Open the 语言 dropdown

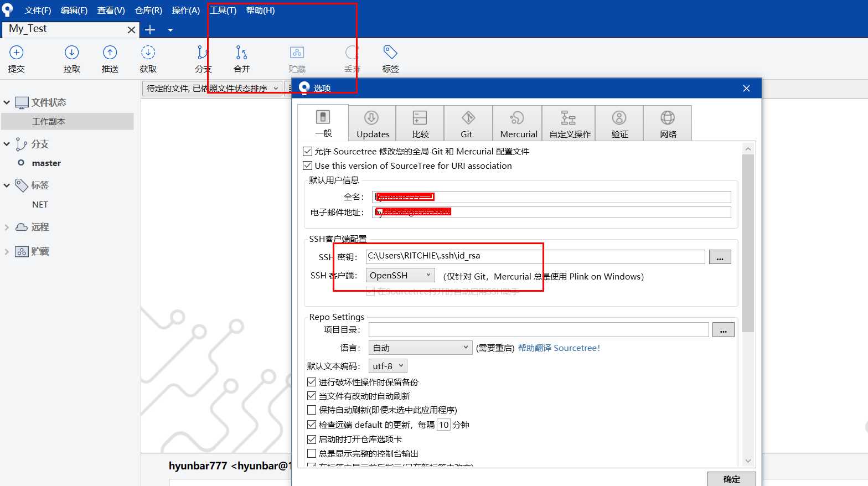(x=421, y=348)
